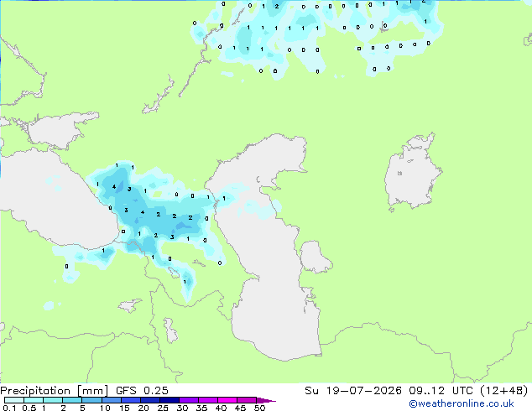Select the '(12+48)' forecast offset text

504,391
